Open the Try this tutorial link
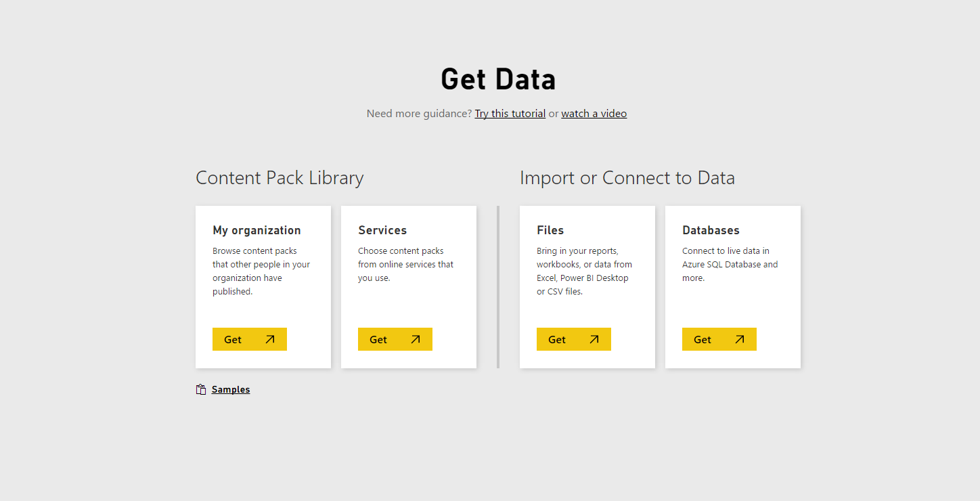The width and height of the screenshot is (980, 501). pyautogui.click(x=510, y=113)
